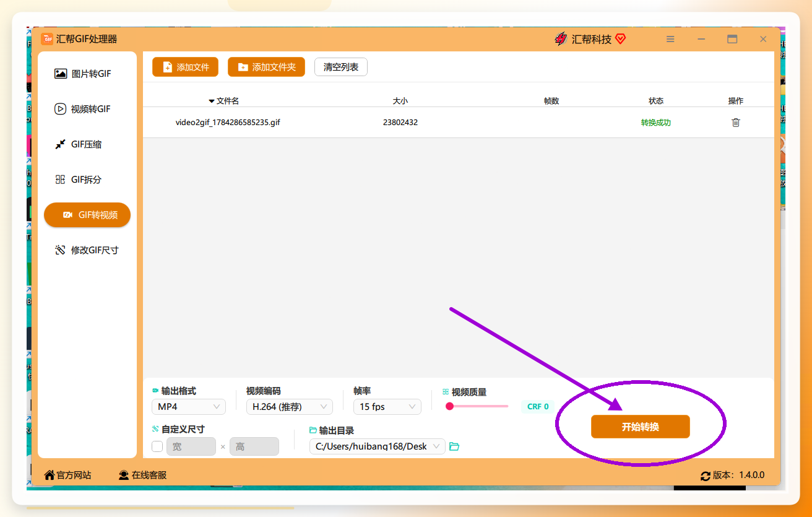
Task: Click the 高 height input field
Action: tap(254, 446)
